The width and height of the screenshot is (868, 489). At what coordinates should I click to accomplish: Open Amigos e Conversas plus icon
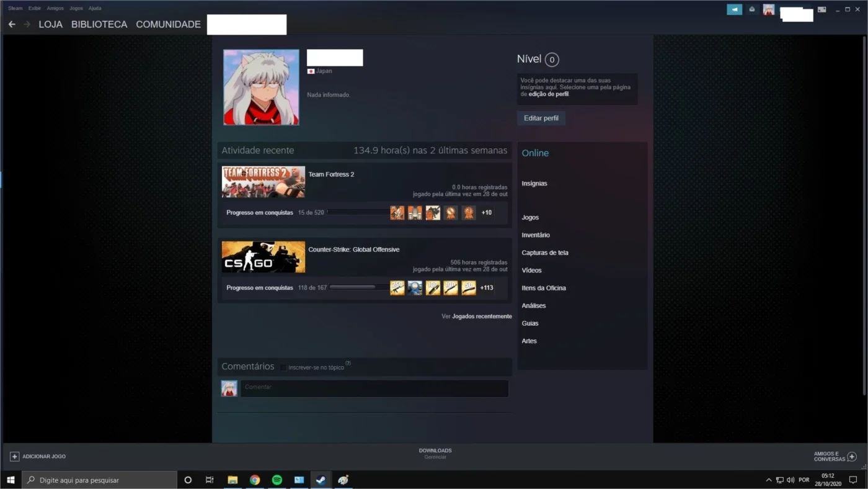point(852,456)
